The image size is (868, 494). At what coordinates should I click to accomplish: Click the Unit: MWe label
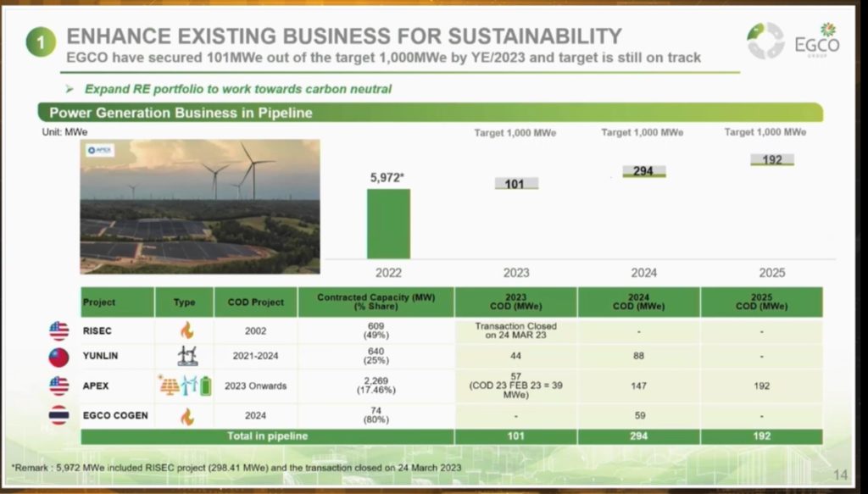(64, 132)
